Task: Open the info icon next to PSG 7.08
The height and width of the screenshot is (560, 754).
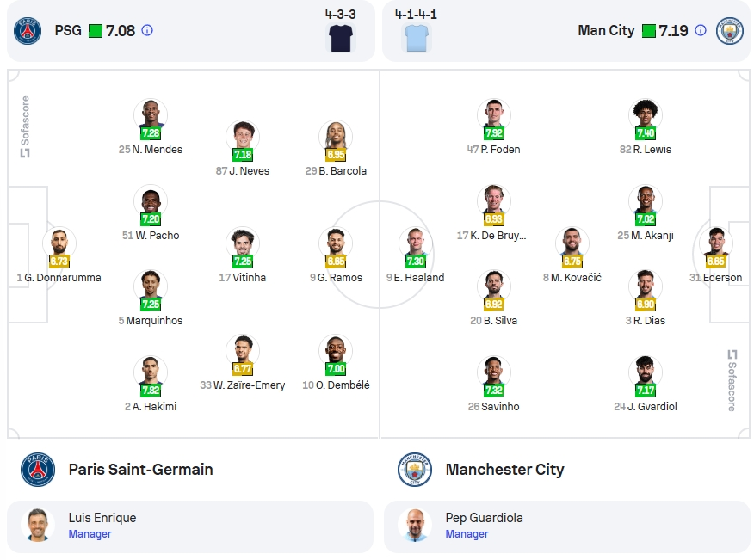Action: point(147,31)
